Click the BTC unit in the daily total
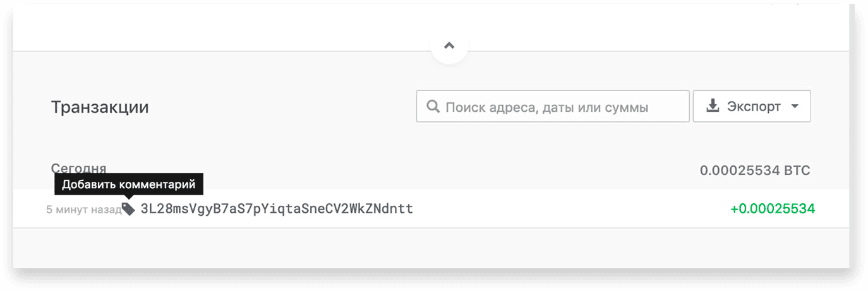Viewport: 868px width, 291px height. point(797,170)
